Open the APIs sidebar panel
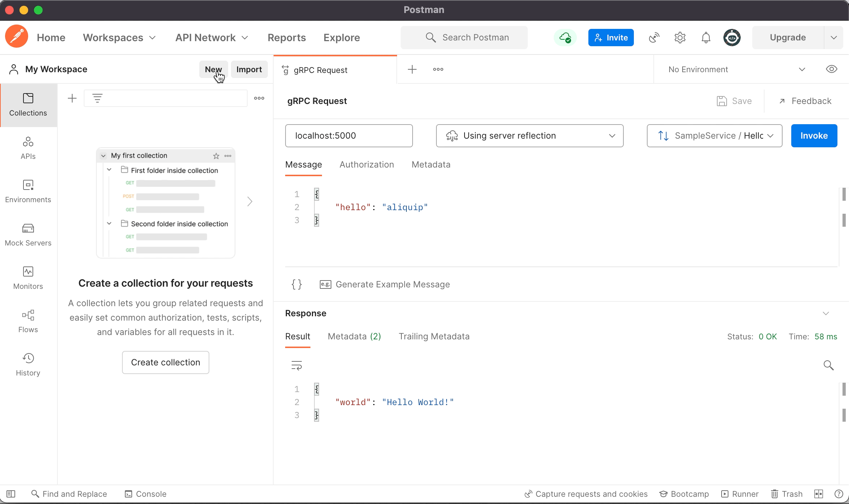 click(28, 147)
